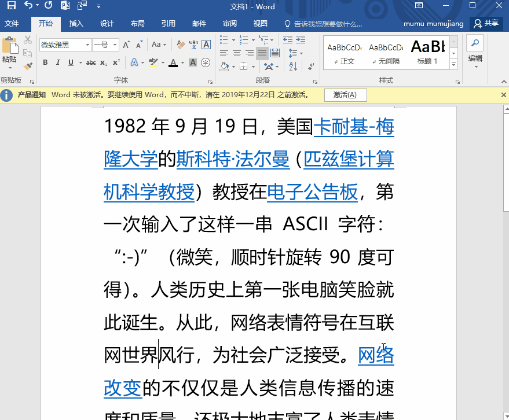Viewport: 509px width, 420px height.
Task: Open the 改变 hyperlink
Action: [123, 388]
